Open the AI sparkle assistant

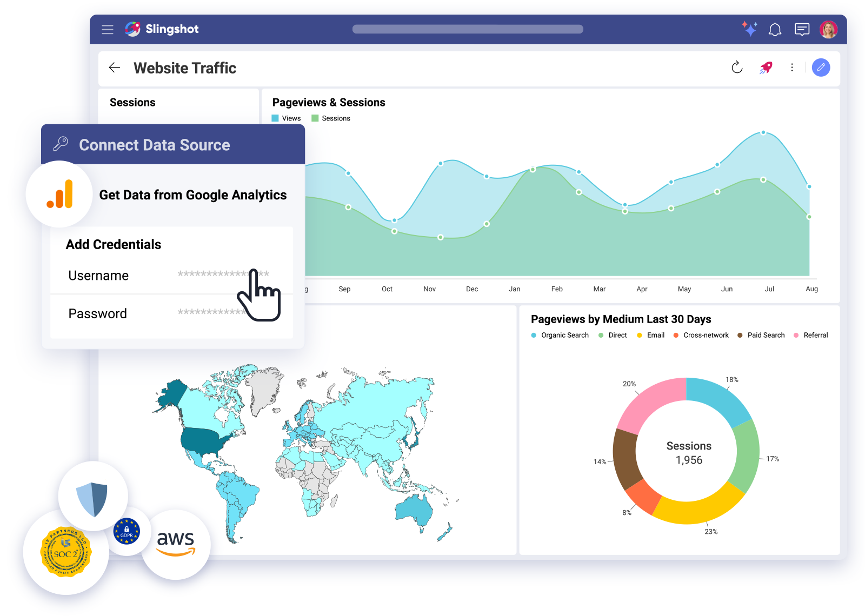[x=749, y=29]
